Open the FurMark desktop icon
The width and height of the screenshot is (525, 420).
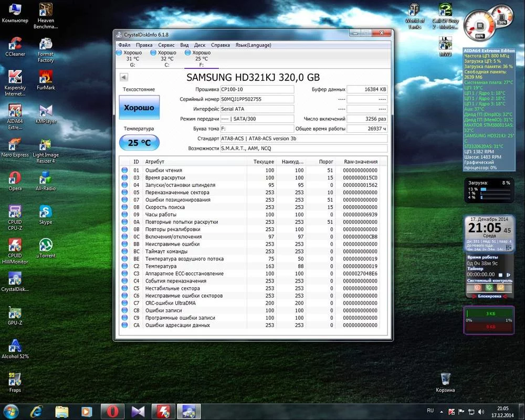coord(46,78)
